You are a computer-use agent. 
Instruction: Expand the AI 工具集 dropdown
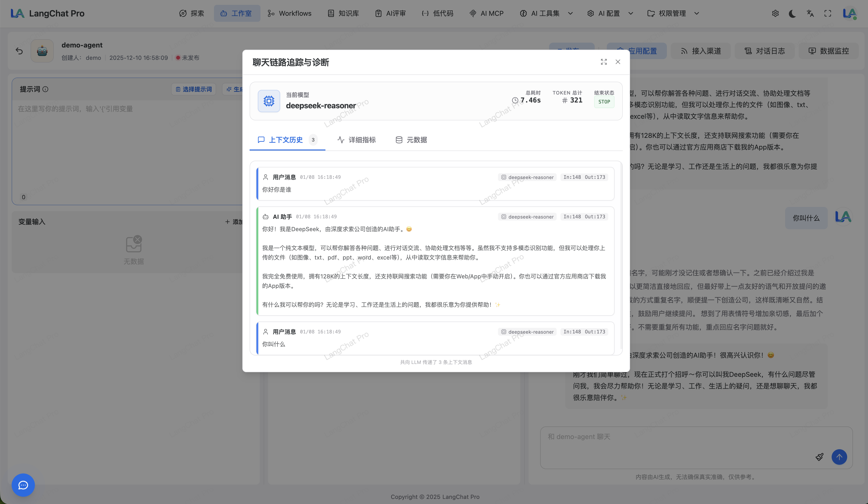[x=546, y=13]
